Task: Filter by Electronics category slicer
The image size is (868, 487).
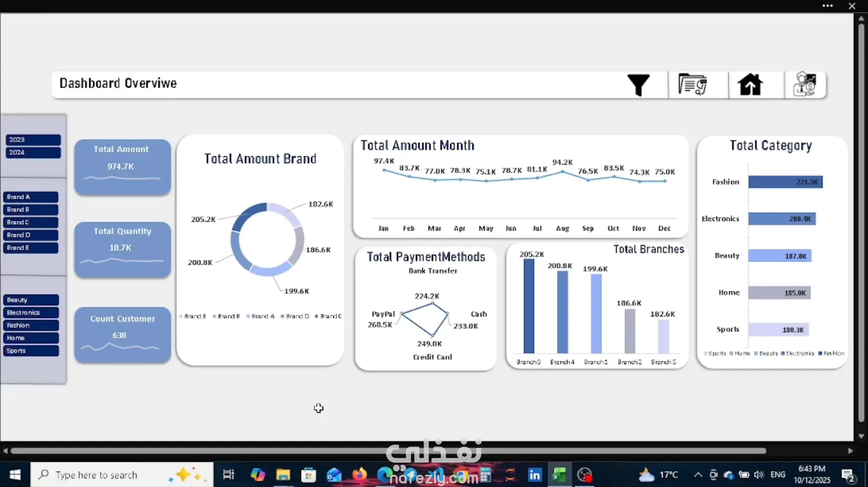Action: [31, 313]
